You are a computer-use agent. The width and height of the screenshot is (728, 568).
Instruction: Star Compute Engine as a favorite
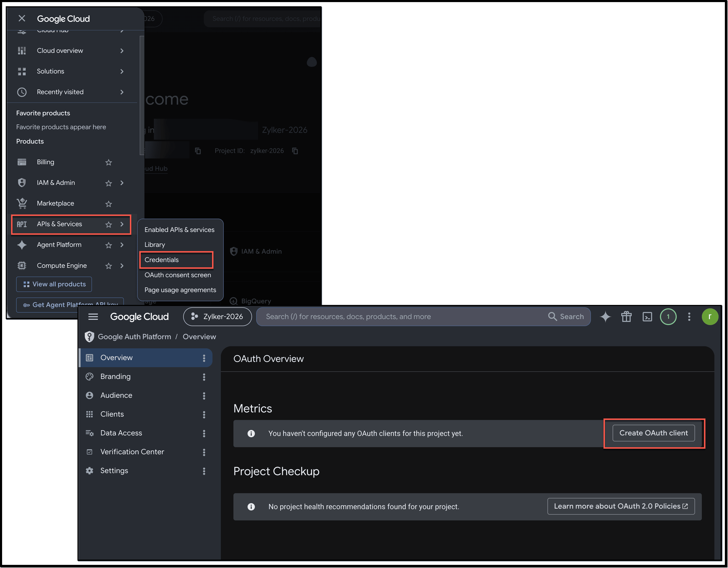(x=109, y=266)
